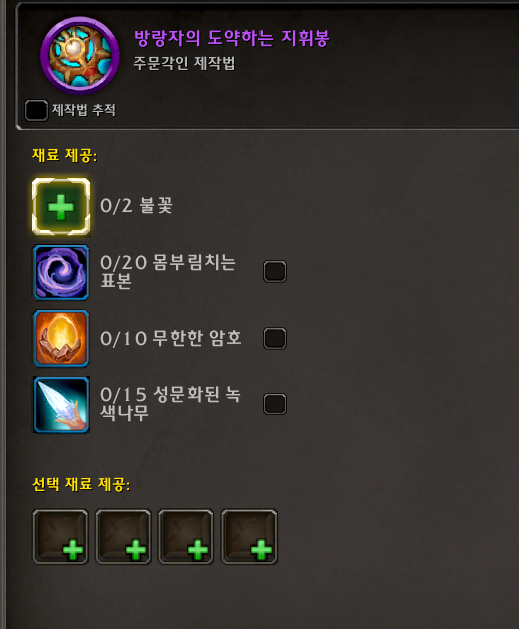Click the 제작법 추적 label text
The image size is (520, 630).
[x=84, y=110]
